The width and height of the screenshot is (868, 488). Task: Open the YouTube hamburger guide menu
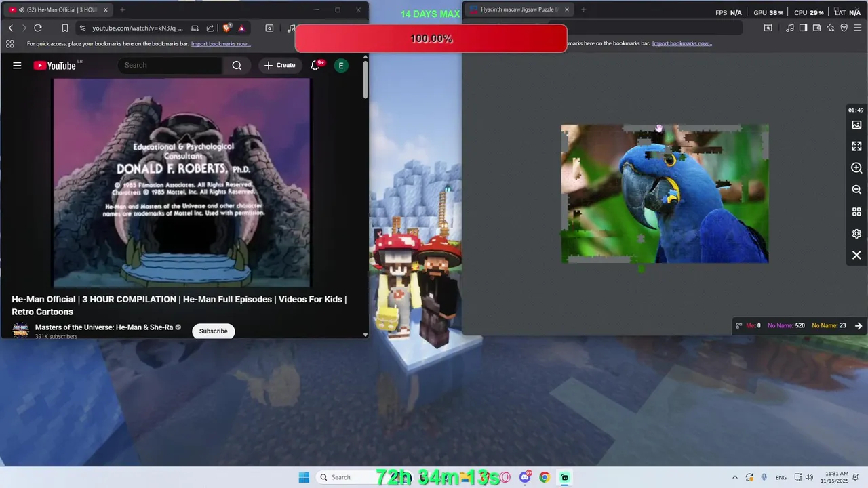tap(17, 65)
